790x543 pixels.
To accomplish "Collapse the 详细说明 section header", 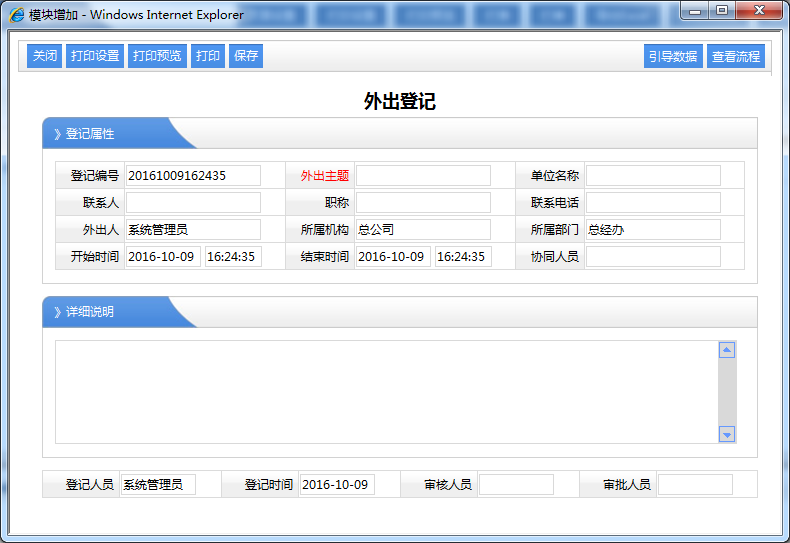I will (90, 312).
